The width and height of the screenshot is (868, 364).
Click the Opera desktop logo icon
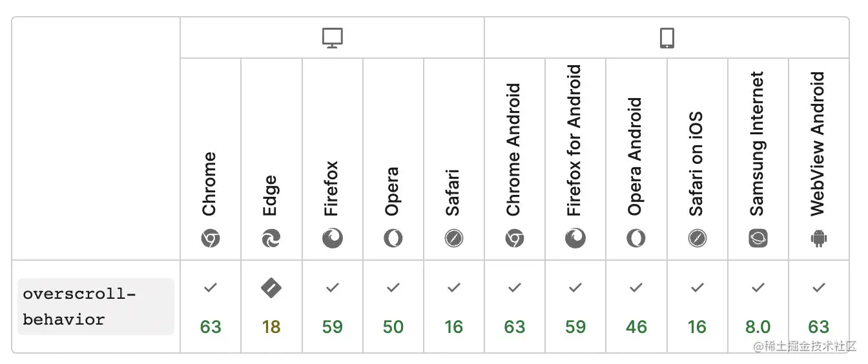tap(393, 239)
